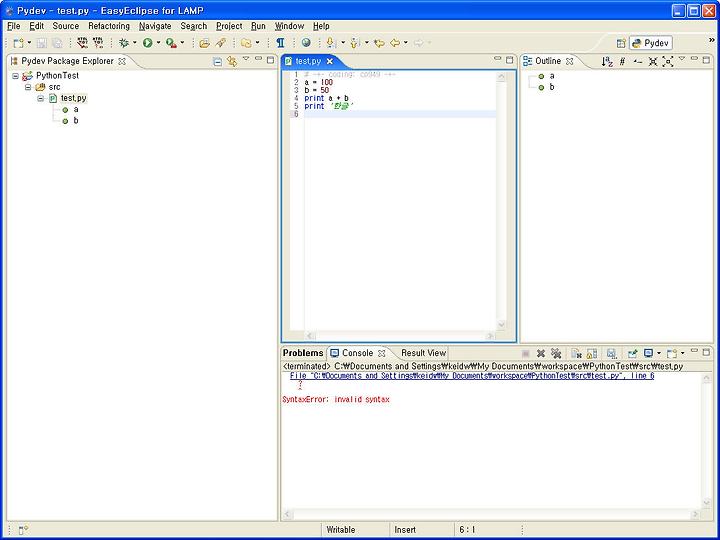Click the Save icon in toolbar
The image size is (720, 540).
[42, 43]
